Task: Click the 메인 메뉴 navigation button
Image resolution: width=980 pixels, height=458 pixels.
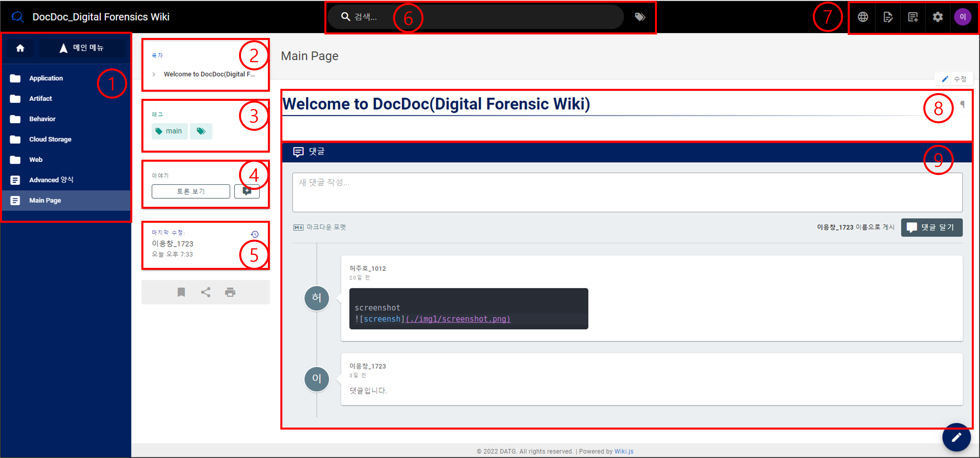Action: click(x=82, y=48)
